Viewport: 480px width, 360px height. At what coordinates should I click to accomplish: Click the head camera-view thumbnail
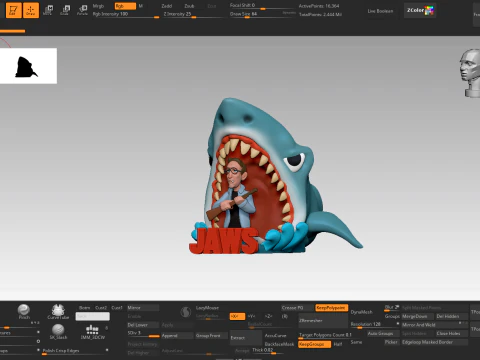[470, 73]
